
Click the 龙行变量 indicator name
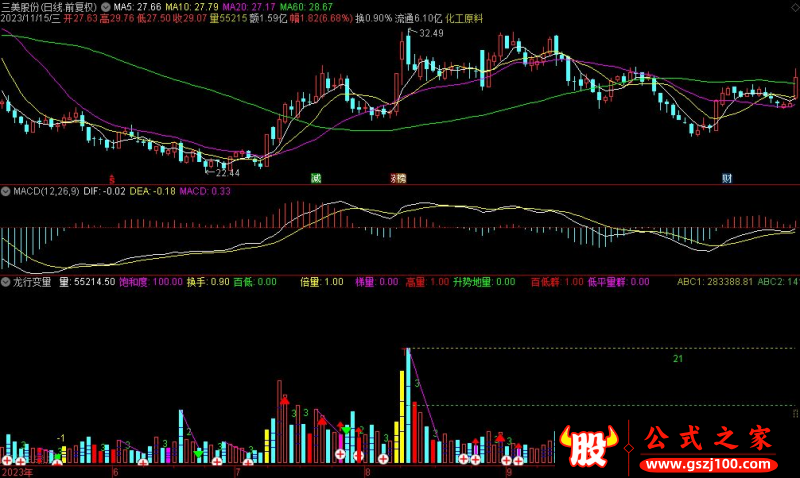[x=32, y=282]
